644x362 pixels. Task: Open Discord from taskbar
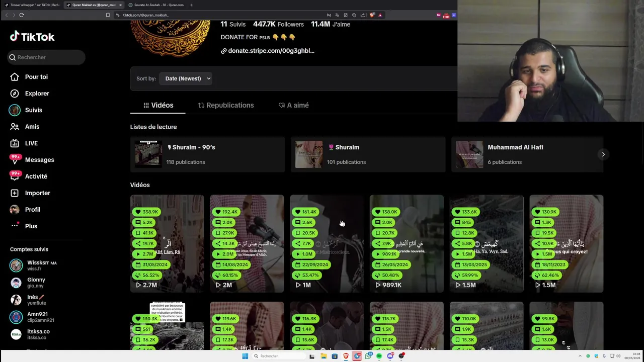(x=390, y=356)
